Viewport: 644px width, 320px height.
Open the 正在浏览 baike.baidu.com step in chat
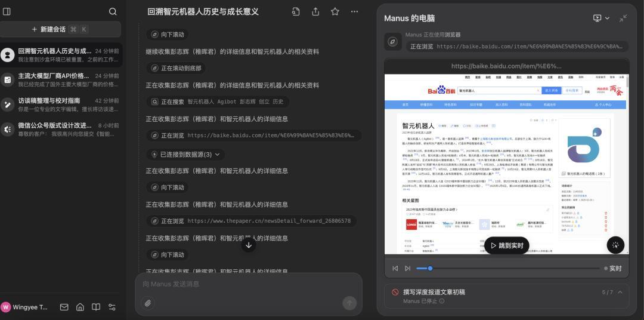[x=254, y=136]
